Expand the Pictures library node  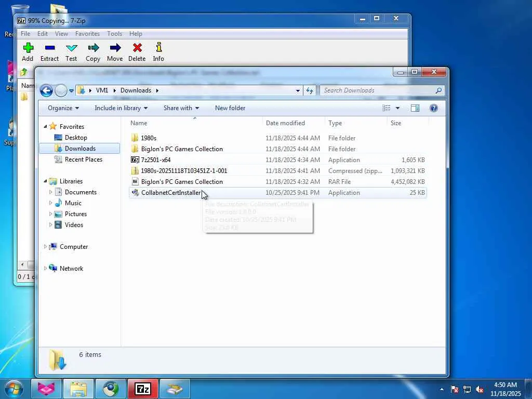pos(50,214)
